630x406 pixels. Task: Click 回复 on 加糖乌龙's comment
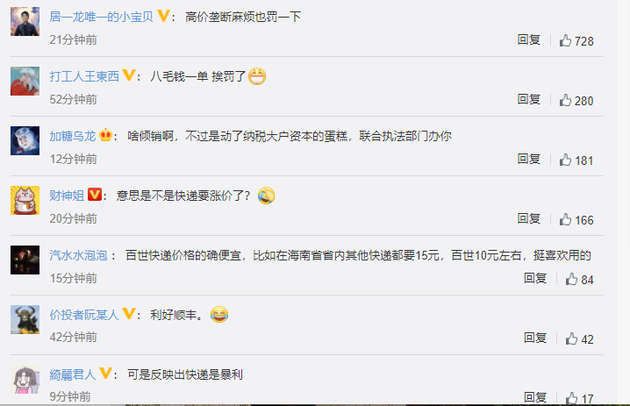pos(529,159)
